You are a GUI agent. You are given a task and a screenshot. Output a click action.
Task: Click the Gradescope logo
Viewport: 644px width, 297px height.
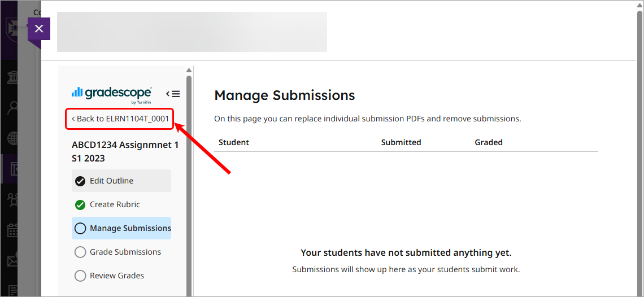pyautogui.click(x=111, y=94)
